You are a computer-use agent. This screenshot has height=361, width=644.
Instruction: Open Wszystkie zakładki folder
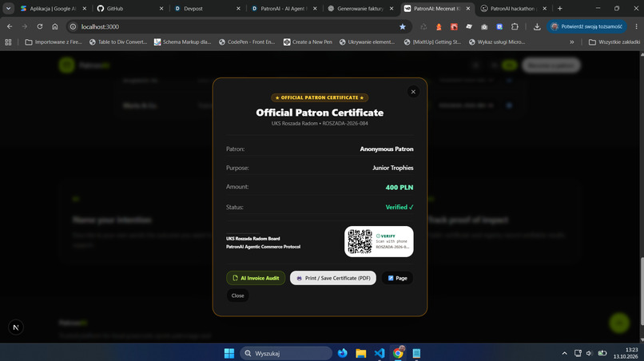(614, 42)
